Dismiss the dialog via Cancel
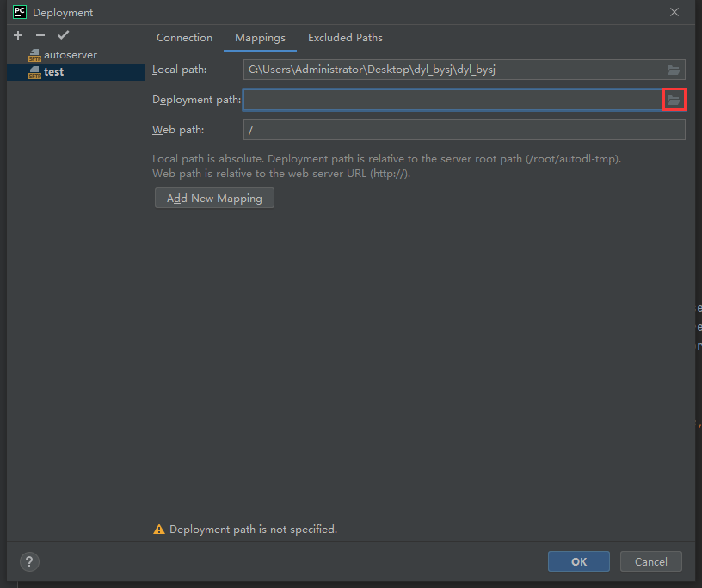The height and width of the screenshot is (588, 702). click(650, 561)
